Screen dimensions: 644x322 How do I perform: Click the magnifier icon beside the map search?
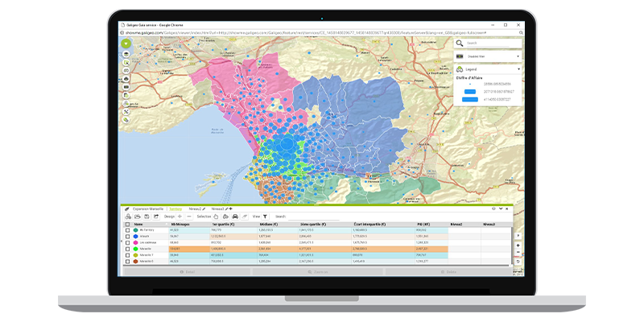click(460, 43)
